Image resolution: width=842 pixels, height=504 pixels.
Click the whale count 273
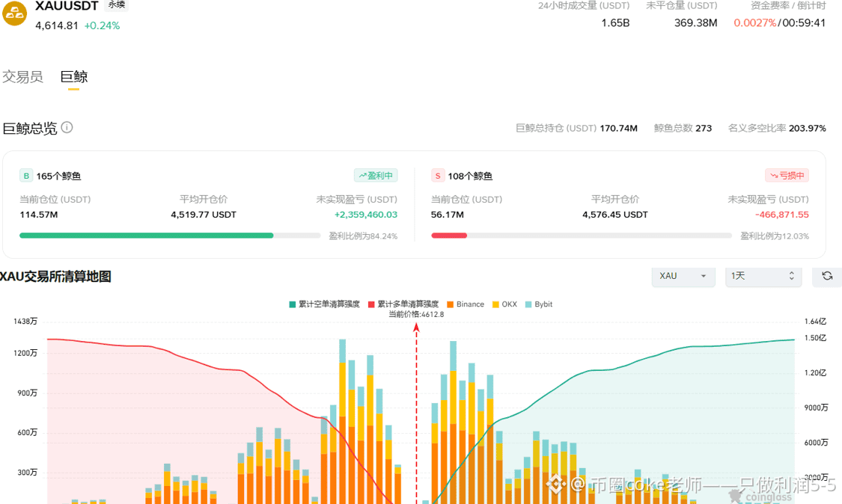pos(704,129)
